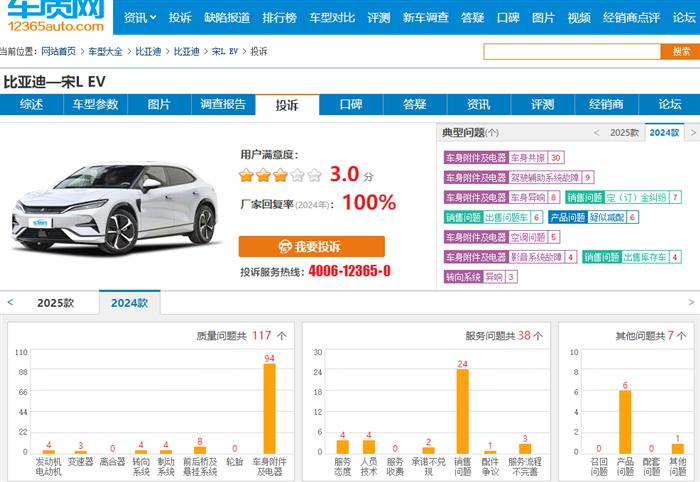Click the orange 搜索 button
The width and height of the screenshot is (700, 482).
pyautogui.click(x=680, y=51)
